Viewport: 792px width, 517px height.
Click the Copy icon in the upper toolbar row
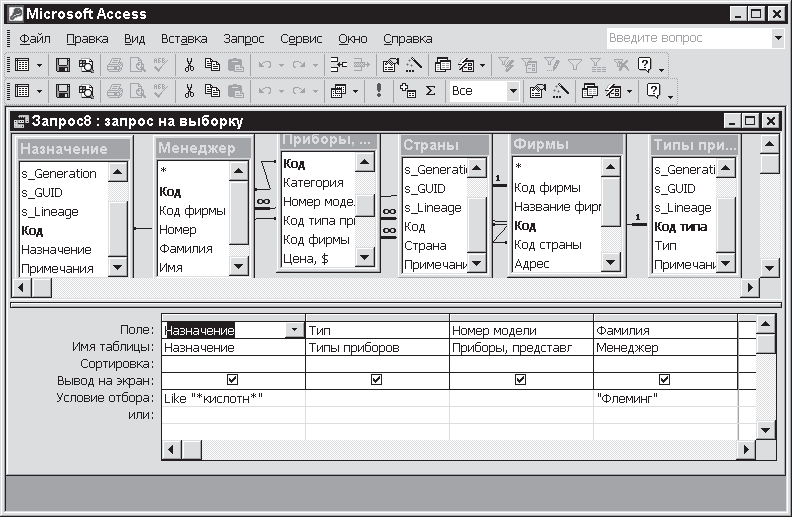click(x=212, y=65)
